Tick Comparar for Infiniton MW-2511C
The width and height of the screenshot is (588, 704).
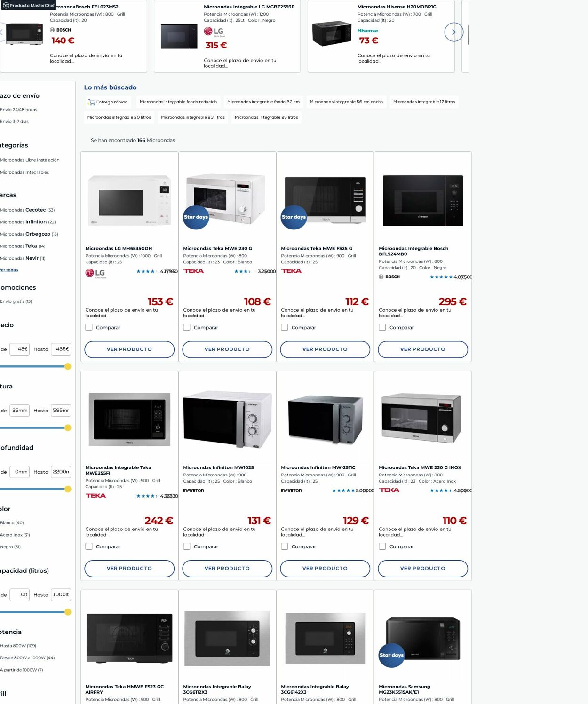285,546
